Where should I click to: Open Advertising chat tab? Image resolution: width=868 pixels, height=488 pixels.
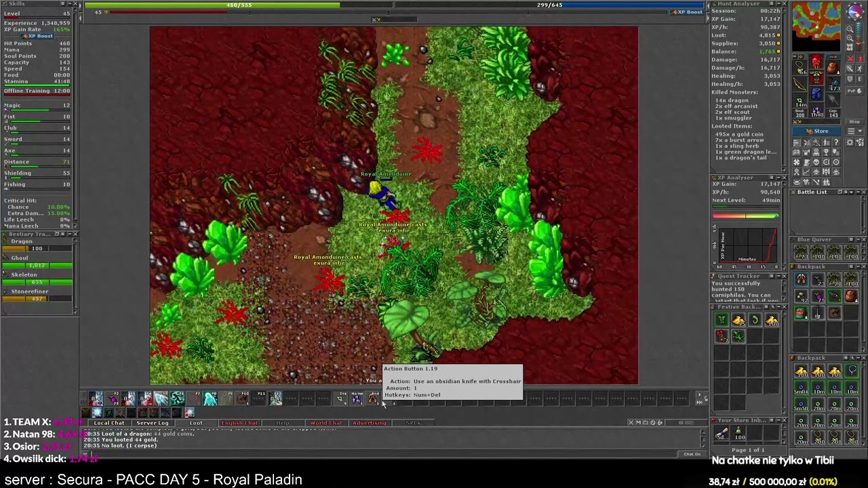370,423
